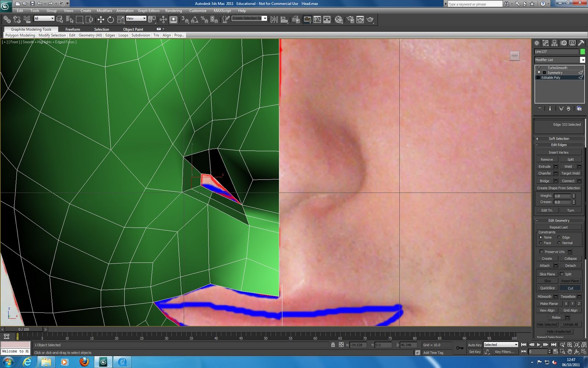Open the key filter Selected dropdown
588x368 pixels.
501,345
